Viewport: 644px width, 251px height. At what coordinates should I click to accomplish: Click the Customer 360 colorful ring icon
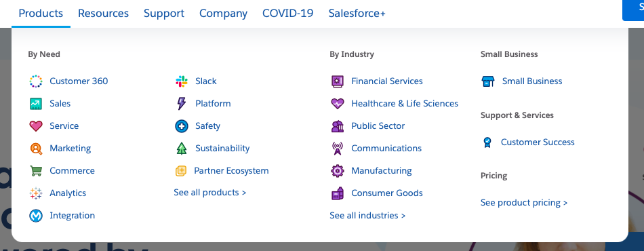[36, 81]
